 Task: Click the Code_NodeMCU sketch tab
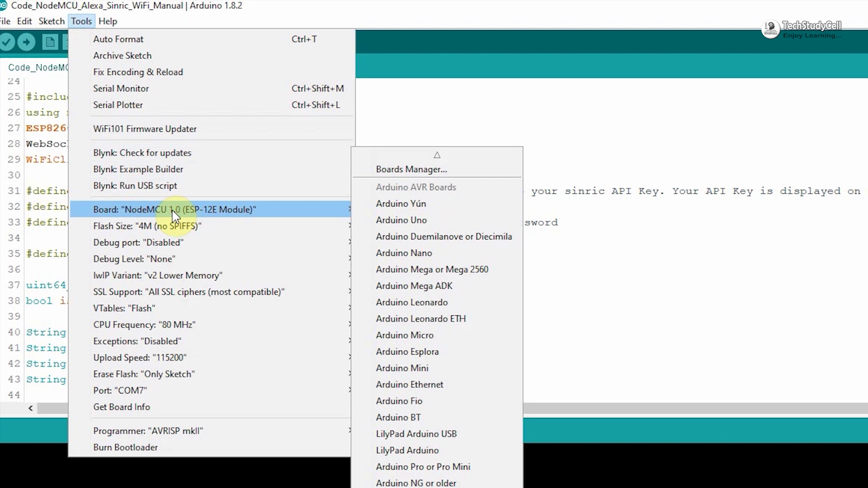coord(38,67)
